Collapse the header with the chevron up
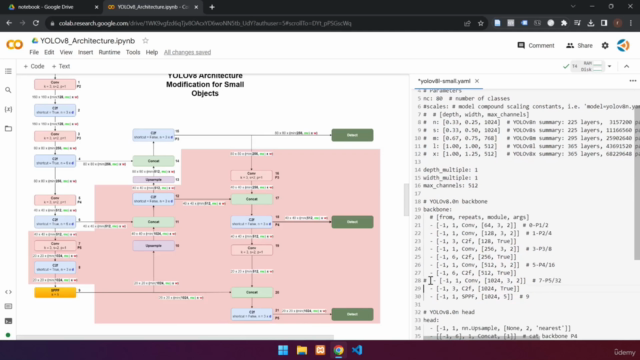 pyautogui.click(x=627, y=66)
